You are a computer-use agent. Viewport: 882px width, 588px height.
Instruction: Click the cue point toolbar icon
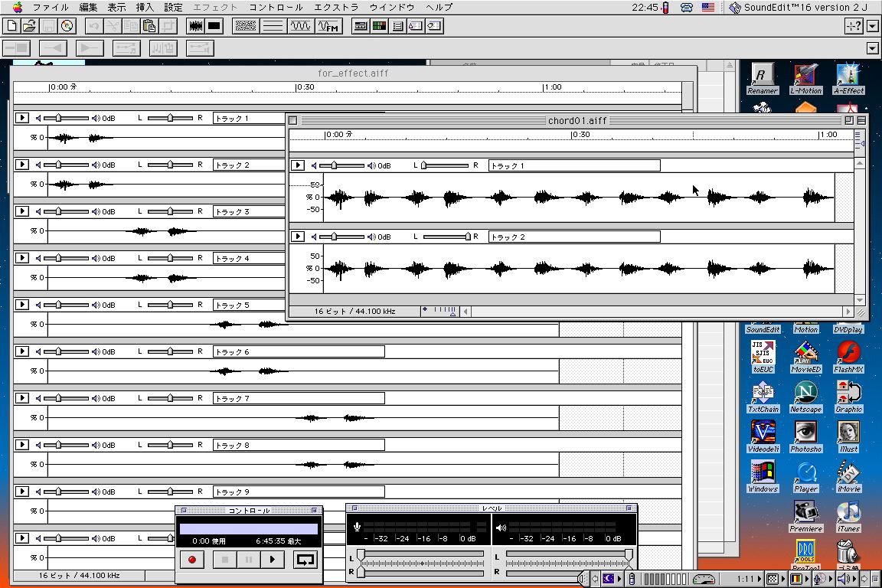[416, 26]
